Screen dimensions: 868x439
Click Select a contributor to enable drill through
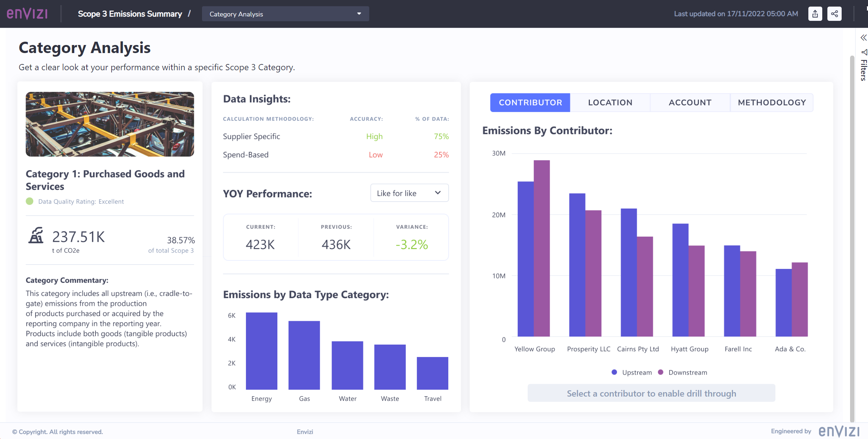651,393
